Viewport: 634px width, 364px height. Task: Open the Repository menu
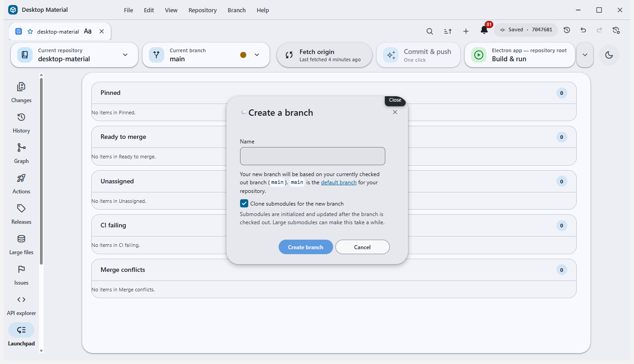tap(202, 10)
